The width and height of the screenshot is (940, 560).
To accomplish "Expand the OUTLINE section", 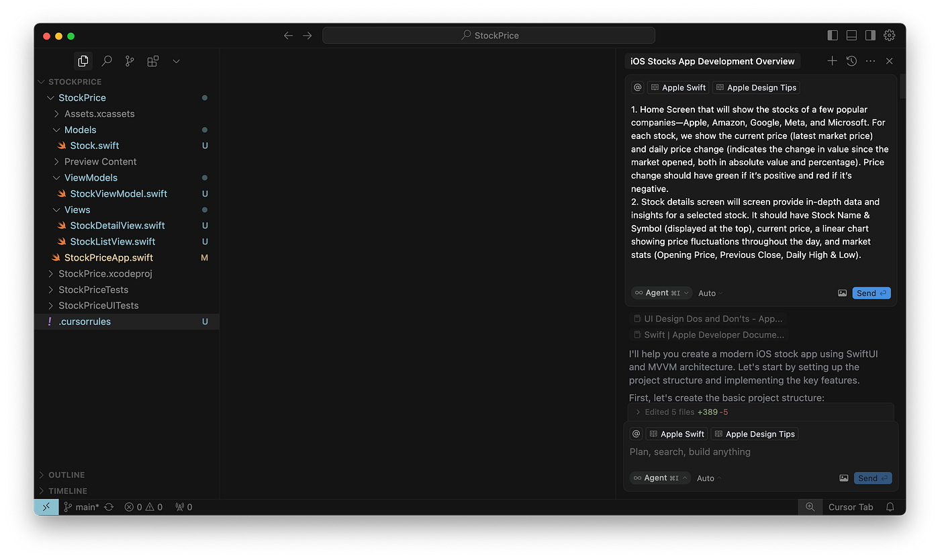I will (x=126, y=475).
